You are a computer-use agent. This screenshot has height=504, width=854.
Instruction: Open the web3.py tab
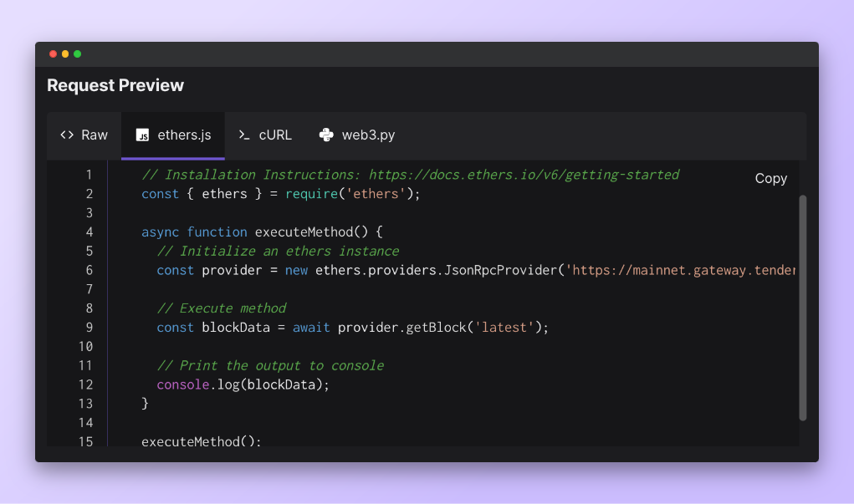[x=357, y=135]
